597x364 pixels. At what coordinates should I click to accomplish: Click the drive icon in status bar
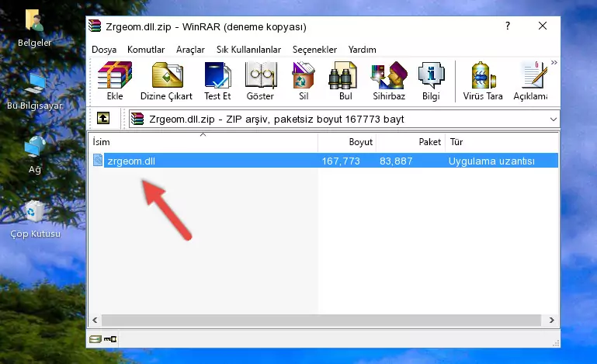pos(95,339)
